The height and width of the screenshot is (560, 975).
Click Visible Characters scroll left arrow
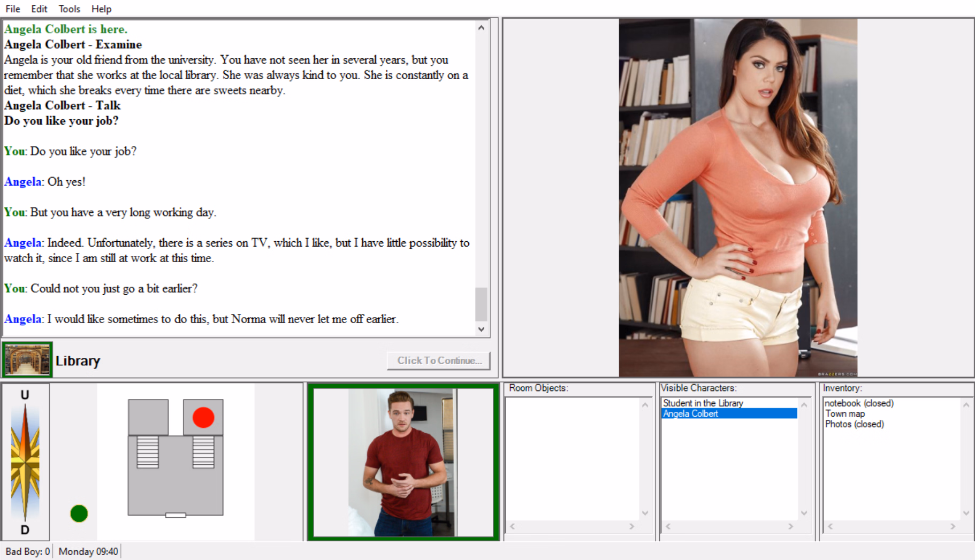tap(668, 526)
